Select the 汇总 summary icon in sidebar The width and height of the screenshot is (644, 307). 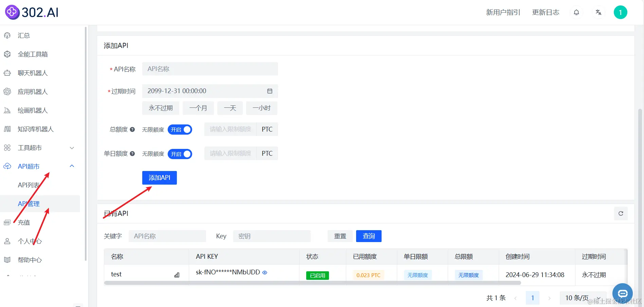(7, 35)
